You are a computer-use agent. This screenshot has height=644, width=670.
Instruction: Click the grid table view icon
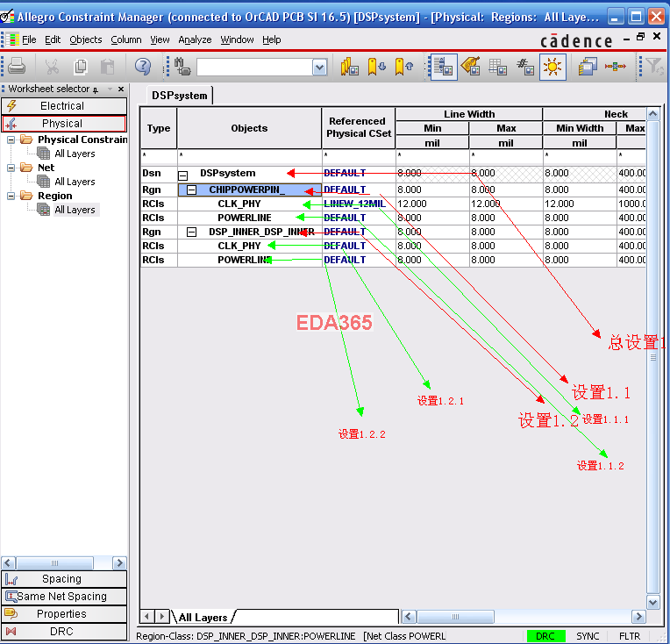click(498, 67)
